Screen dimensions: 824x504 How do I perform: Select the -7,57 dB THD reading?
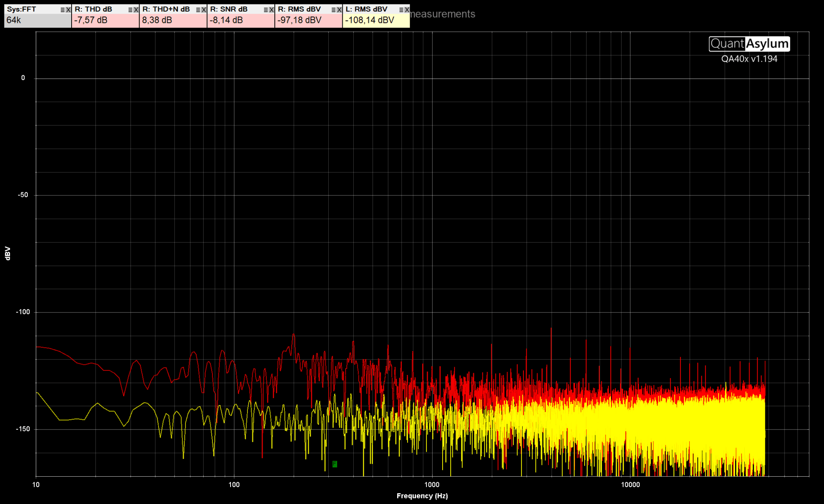tap(91, 20)
